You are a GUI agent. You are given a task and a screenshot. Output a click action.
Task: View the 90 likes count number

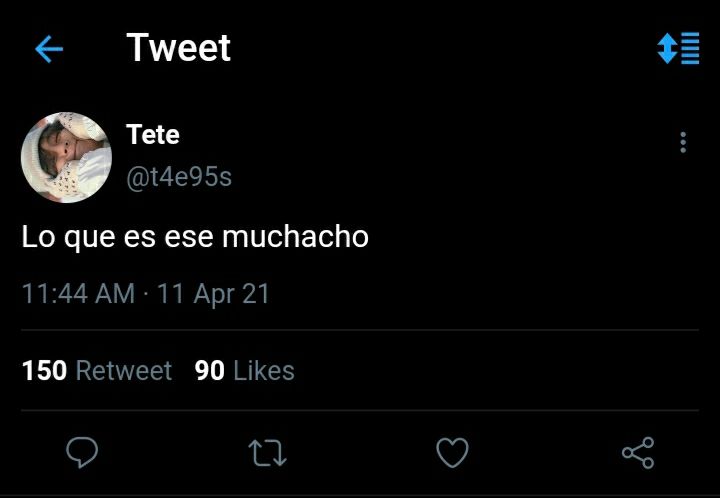click(210, 371)
